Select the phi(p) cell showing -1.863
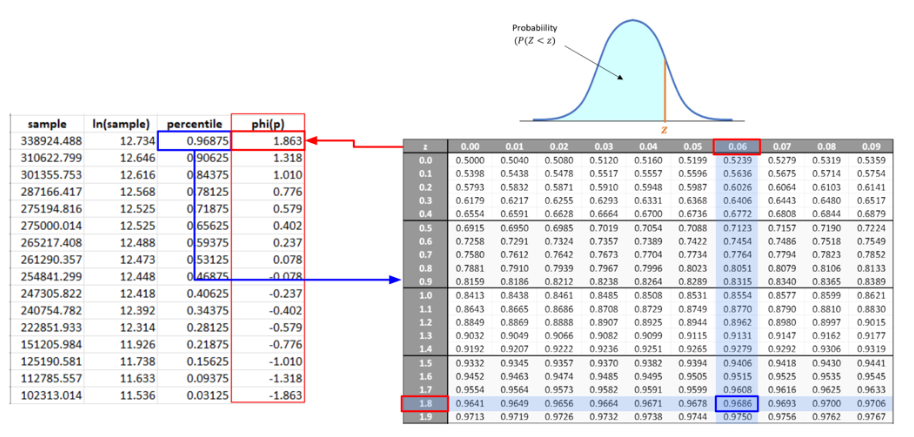This screenshot has height=437, width=914. [267, 395]
